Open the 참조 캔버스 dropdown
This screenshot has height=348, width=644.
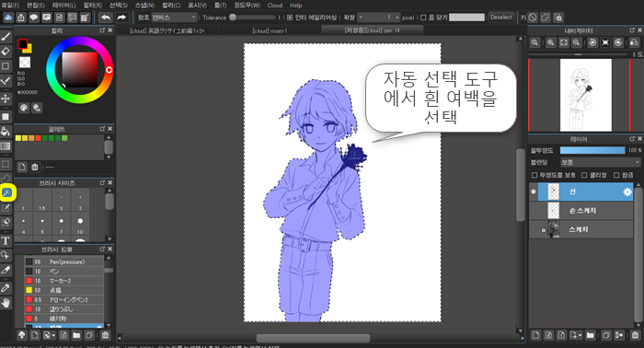pos(174,17)
